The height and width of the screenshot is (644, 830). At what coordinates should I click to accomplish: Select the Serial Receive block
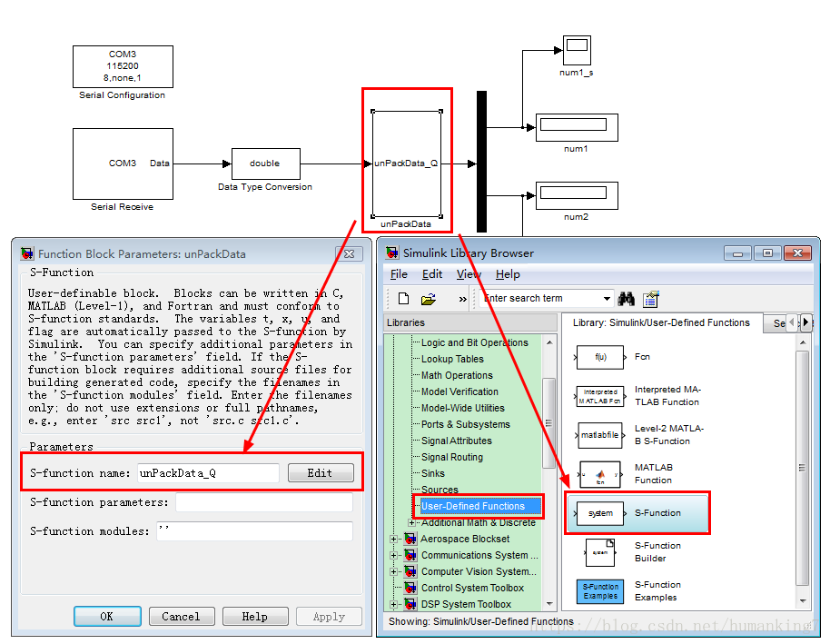point(123,163)
